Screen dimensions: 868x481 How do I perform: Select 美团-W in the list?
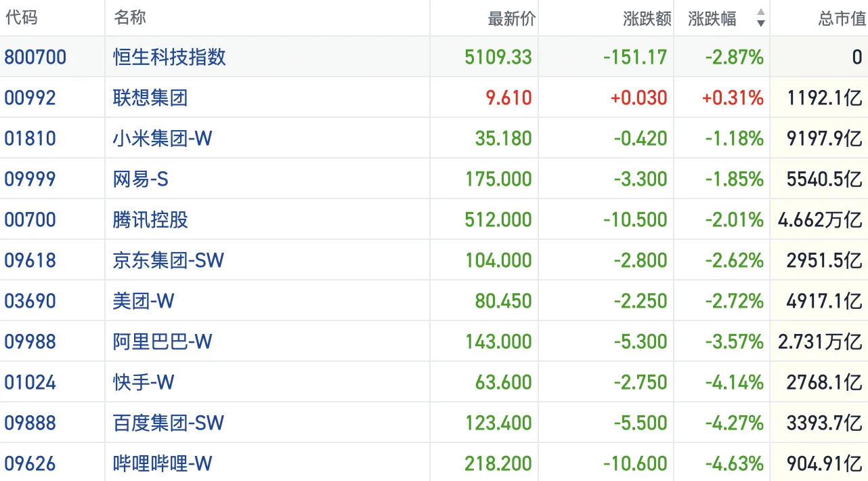[144, 301]
